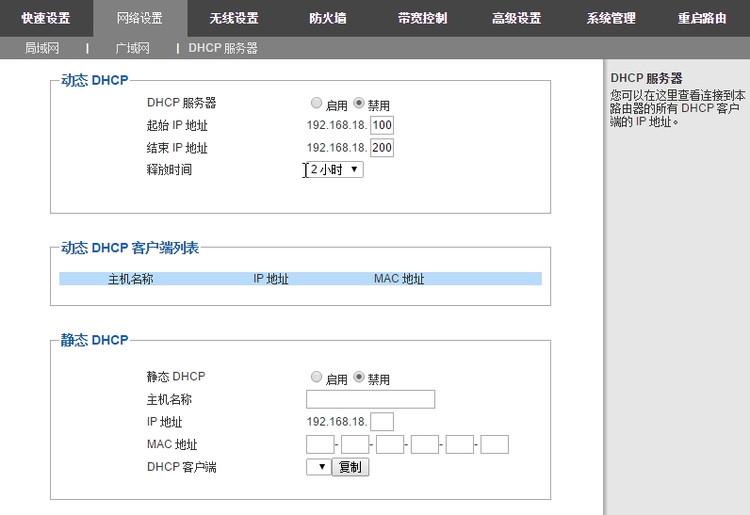Click the sixth MAC 地址 octet field
Viewport: 750px width, 515px height.
495,444
